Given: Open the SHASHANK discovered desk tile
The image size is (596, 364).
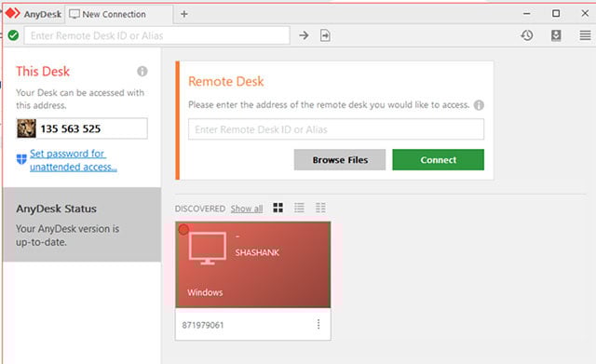Looking at the screenshot, I should (x=253, y=264).
